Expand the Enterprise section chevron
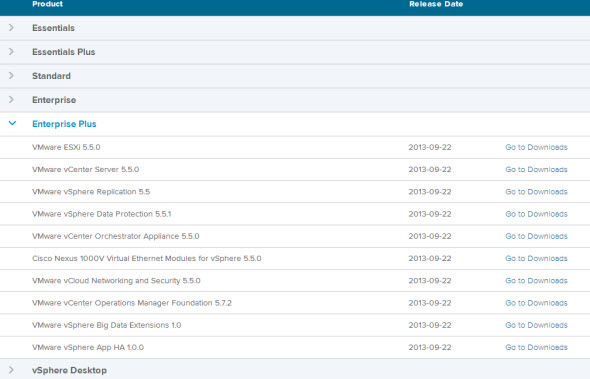This screenshot has height=379, width=590. 11,100
